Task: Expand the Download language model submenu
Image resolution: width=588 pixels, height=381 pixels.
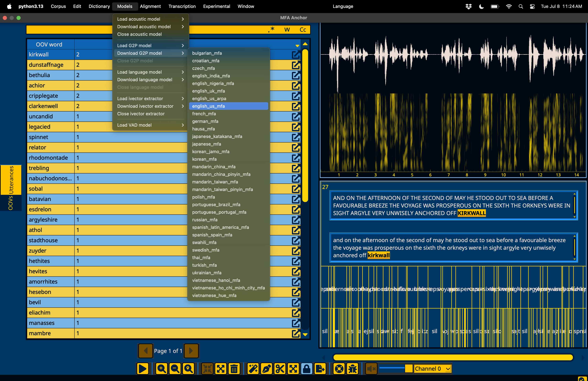Action: click(150, 80)
